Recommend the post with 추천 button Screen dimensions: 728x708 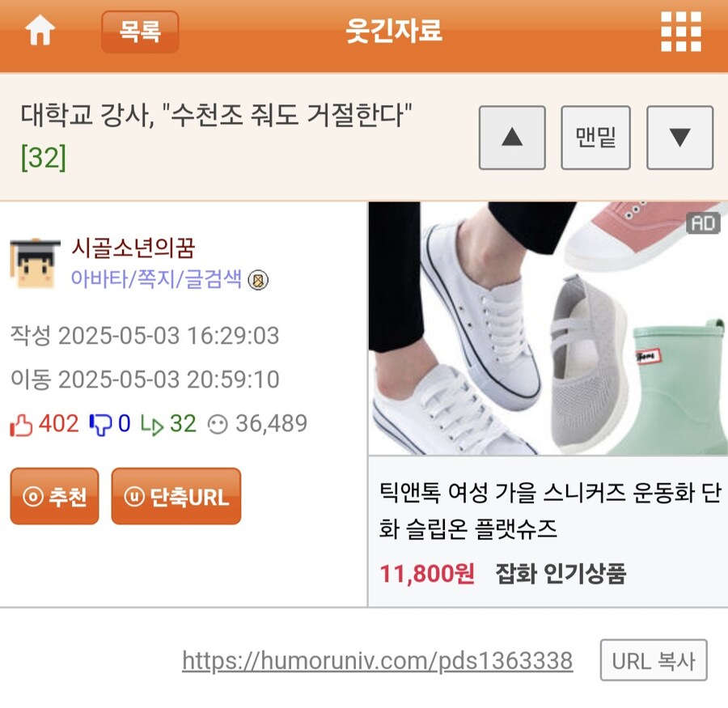pyautogui.click(x=55, y=496)
